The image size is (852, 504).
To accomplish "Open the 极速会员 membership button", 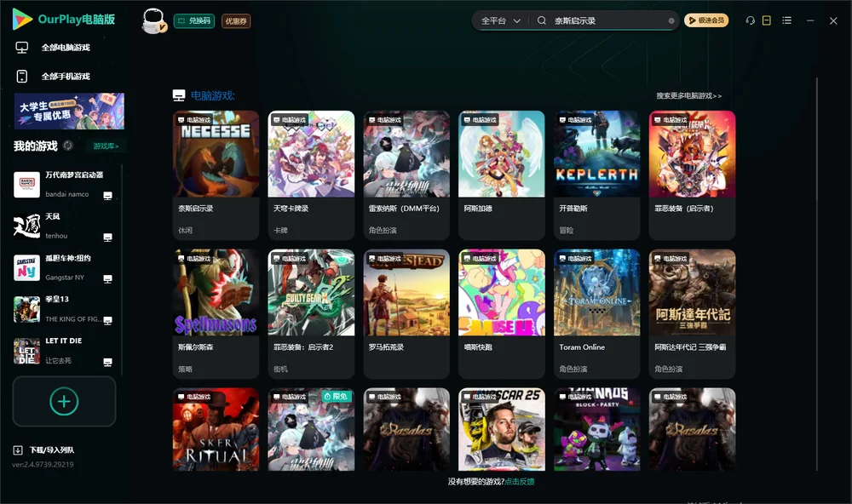I will coord(706,20).
